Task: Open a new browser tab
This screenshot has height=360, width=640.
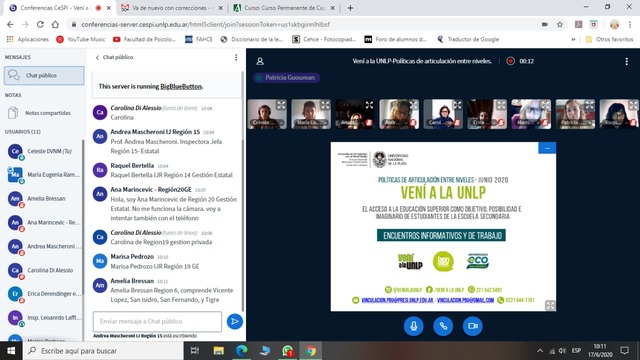Action: coord(350,8)
